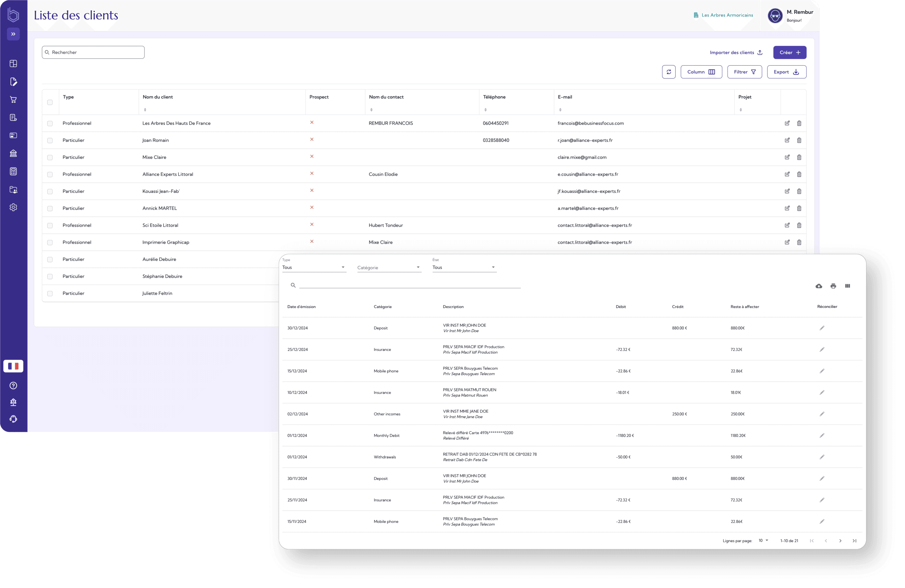
Task: Click the edit/external link icon for Les Arbres Des Hauts De France
Action: [x=787, y=123]
